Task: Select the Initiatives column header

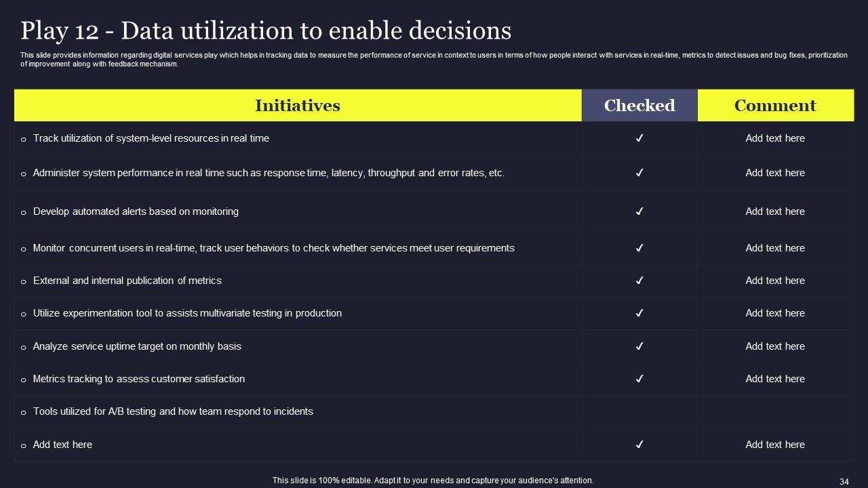Action: tap(297, 106)
